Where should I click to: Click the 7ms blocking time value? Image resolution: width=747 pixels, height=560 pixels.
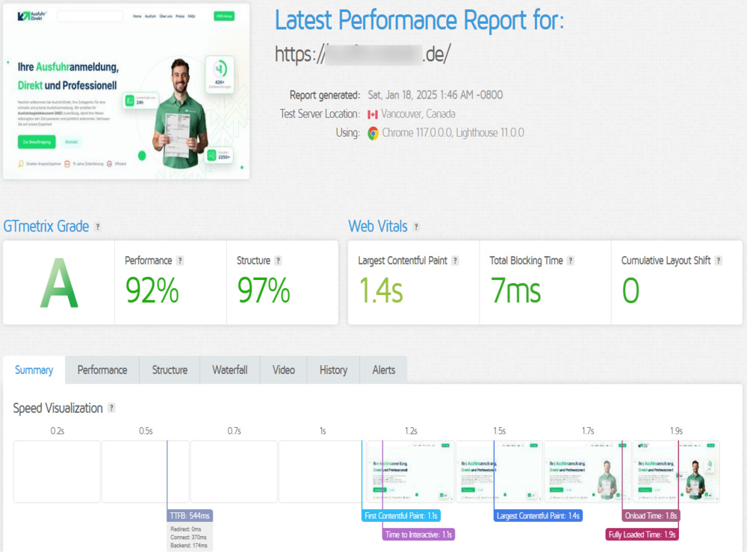tap(516, 290)
